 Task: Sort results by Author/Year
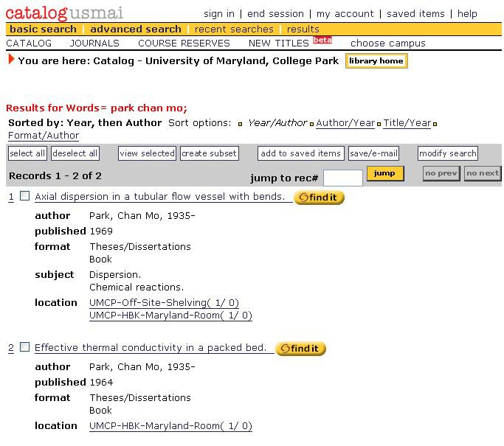tap(345, 123)
